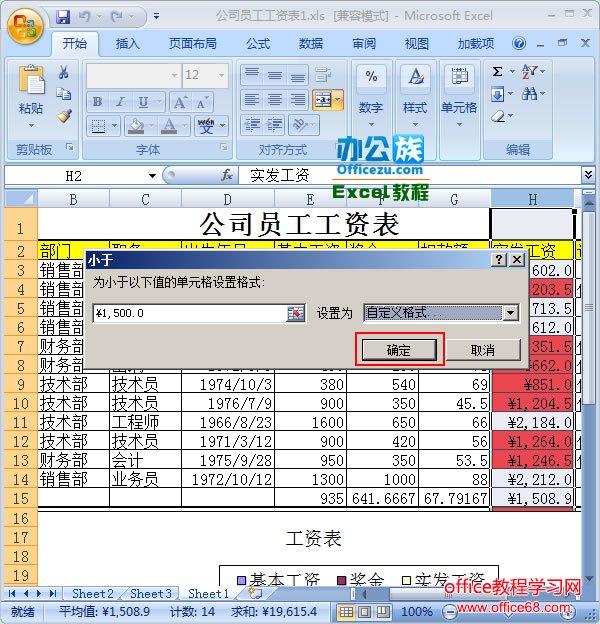The image size is (600, 624).
Task: Apply cell borders icon
Action: point(98,126)
